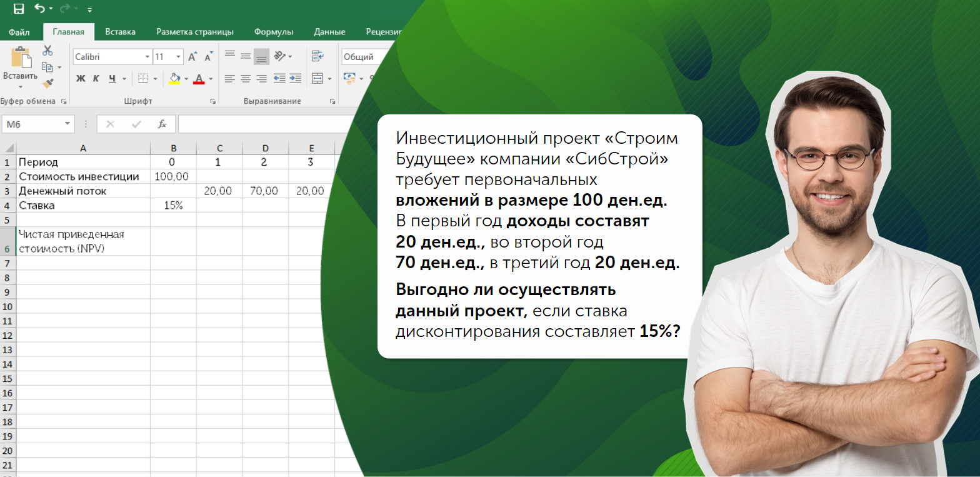The width and height of the screenshot is (980, 477).
Task: Open the undo history dropdown arrow
Action: point(51,9)
